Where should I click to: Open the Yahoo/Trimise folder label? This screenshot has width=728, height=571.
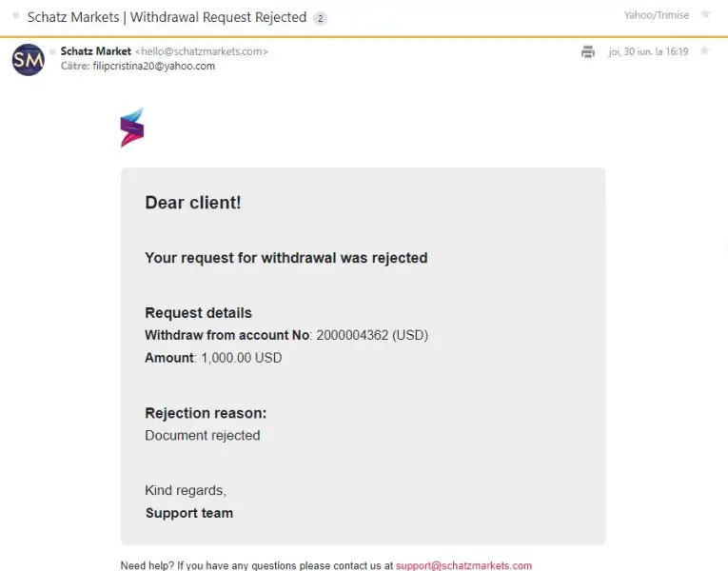(656, 15)
